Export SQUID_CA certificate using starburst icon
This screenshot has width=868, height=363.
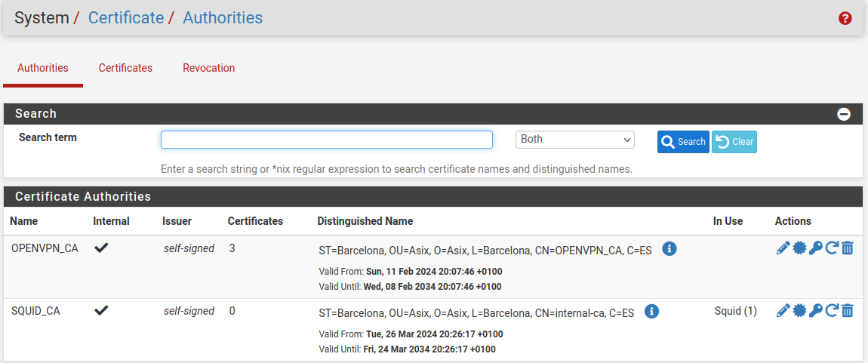[x=799, y=311]
